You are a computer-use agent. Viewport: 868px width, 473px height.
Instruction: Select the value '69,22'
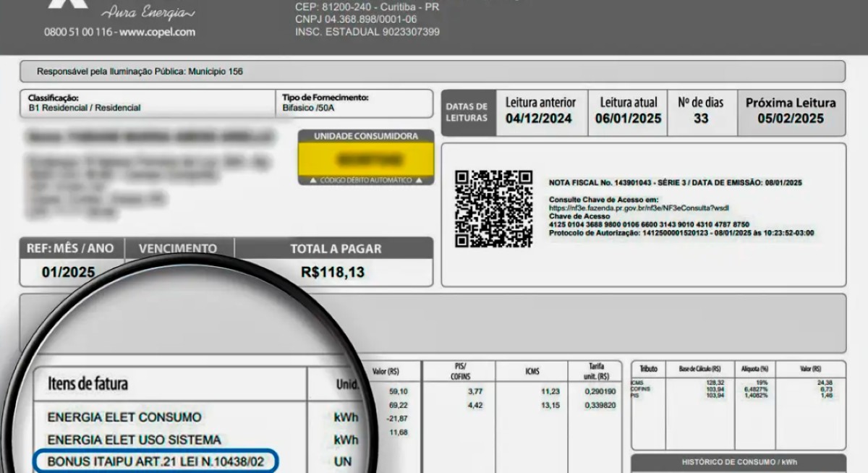398,405
